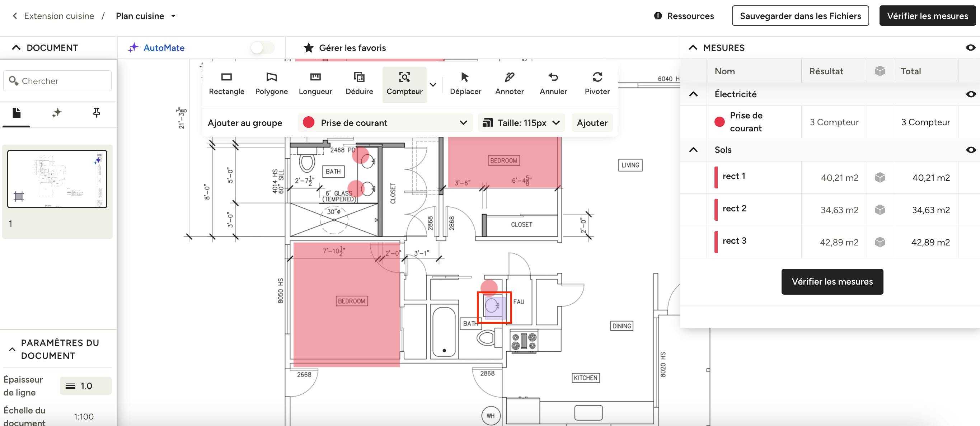Collapse the Sols group
The image size is (980, 426).
pyautogui.click(x=693, y=150)
